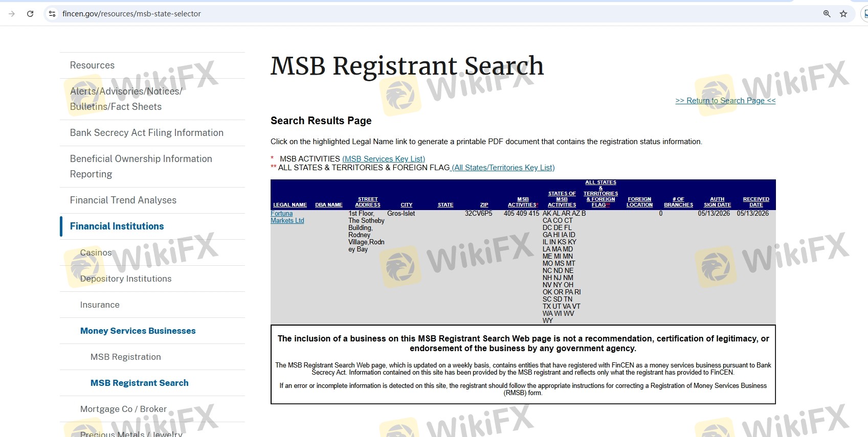Sort by RECEIVED DATE column header
868x437 pixels.
[x=756, y=202]
